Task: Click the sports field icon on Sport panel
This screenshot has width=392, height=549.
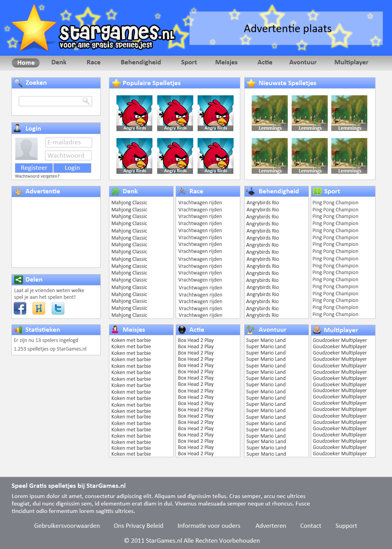Action: (x=318, y=191)
